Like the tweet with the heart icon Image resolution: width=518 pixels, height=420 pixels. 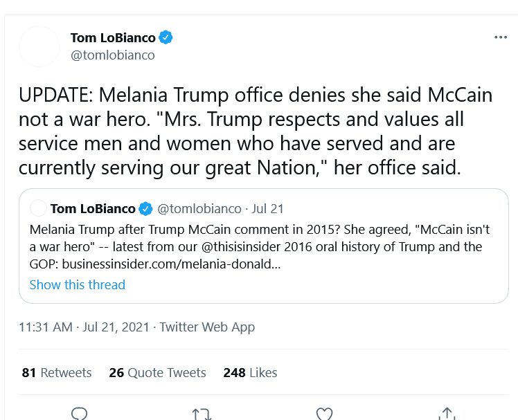point(324,414)
